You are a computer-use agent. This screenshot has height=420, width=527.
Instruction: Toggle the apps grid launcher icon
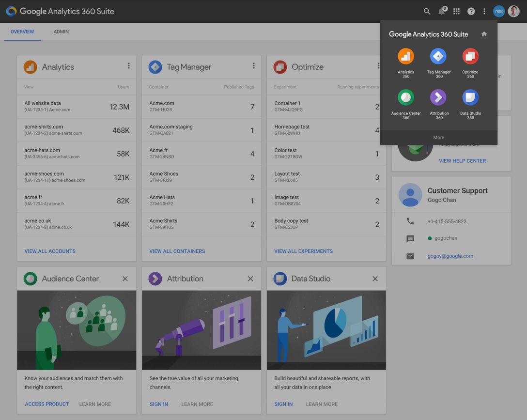pos(456,12)
